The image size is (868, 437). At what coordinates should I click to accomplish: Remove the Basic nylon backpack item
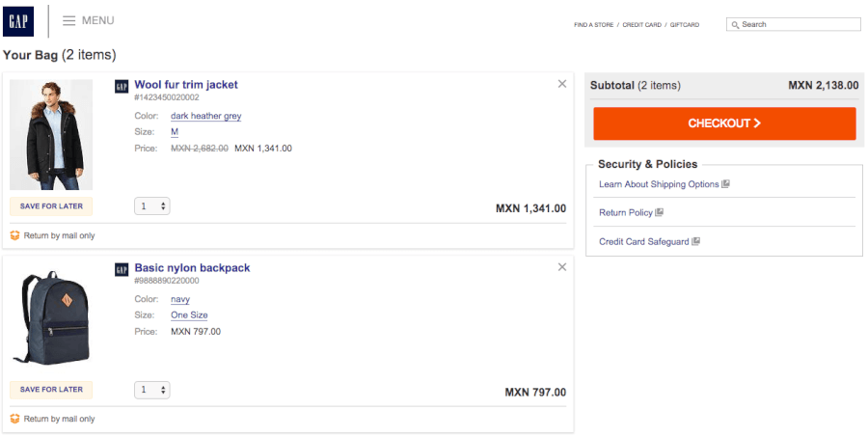[x=562, y=267]
